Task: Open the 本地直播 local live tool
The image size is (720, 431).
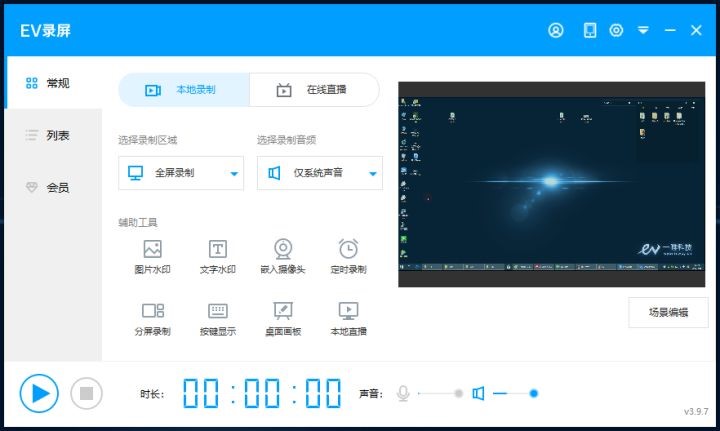Action: point(349,319)
